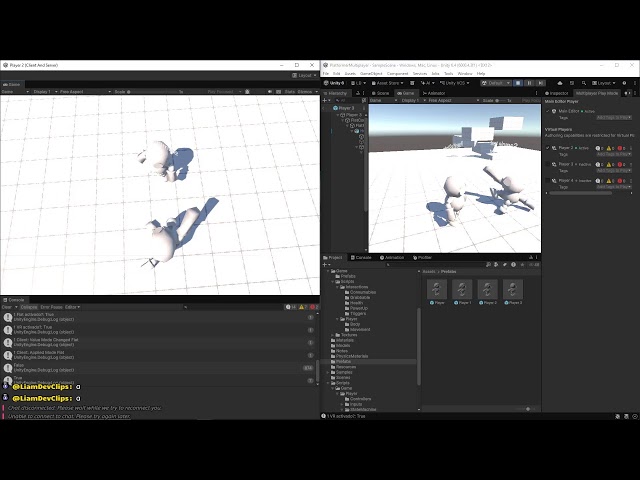Expand the Textures folder in Project tree
The height and width of the screenshot is (480, 640).
[333, 335]
